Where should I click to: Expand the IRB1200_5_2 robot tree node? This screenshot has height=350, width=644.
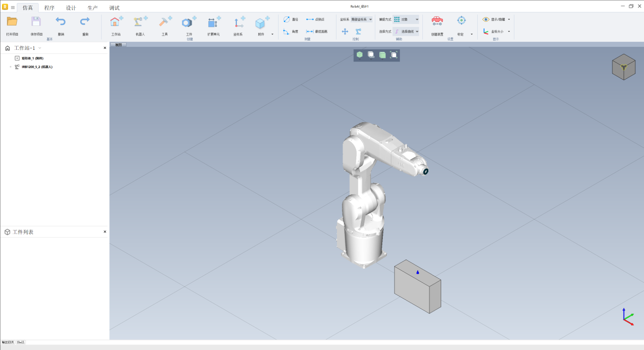point(10,67)
